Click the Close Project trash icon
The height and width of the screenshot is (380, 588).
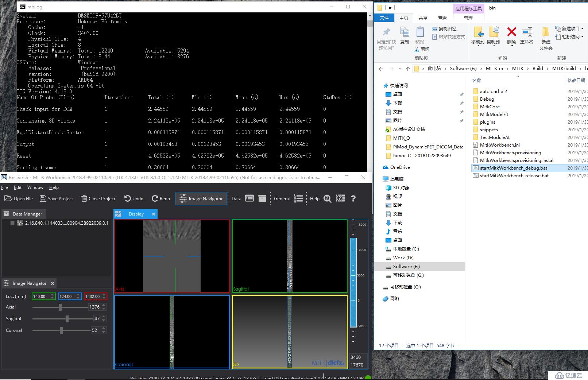click(84, 198)
